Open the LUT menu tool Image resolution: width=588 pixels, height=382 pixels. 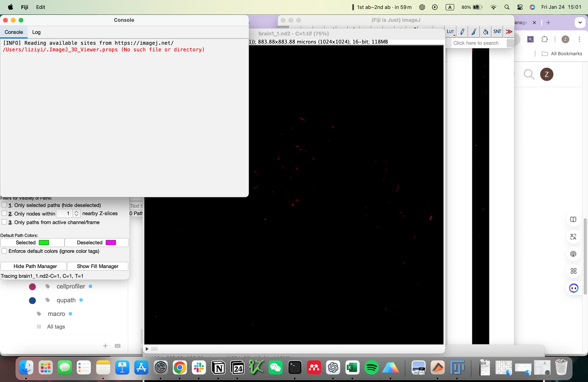click(450, 32)
